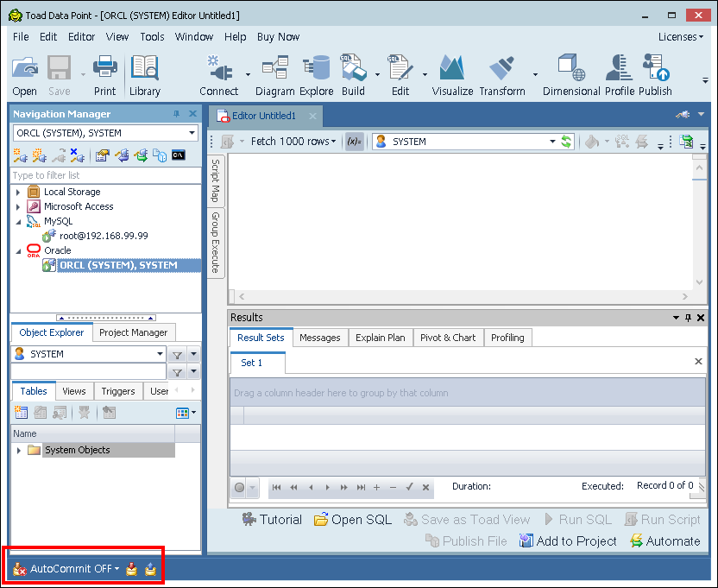Click the Open SQL link

[x=353, y=519]
